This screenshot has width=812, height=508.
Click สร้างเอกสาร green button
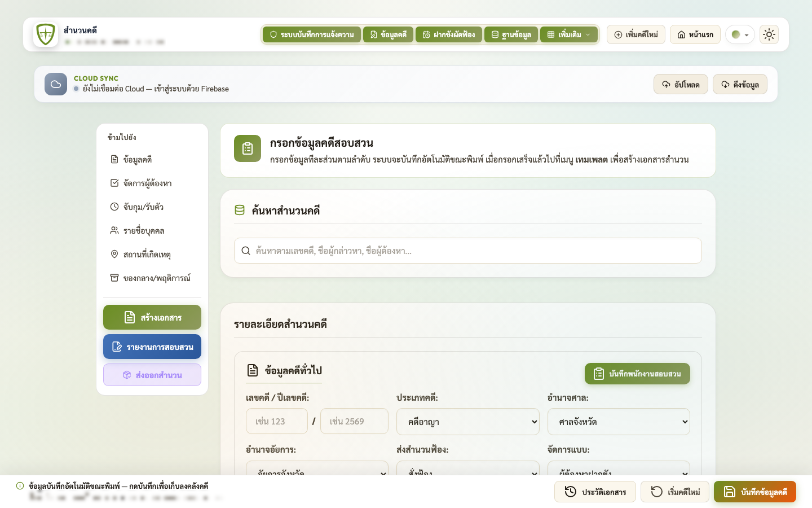(x=152, y=317)
